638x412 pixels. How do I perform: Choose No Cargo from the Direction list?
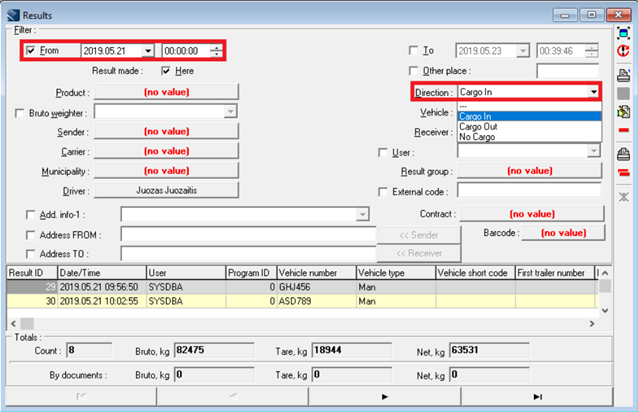tap(529, 137)
